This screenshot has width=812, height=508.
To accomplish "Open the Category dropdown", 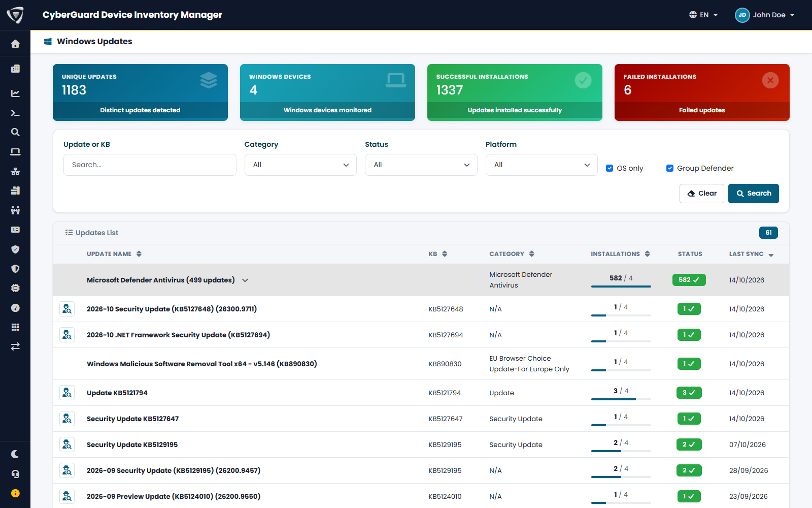I will (300, 165).
